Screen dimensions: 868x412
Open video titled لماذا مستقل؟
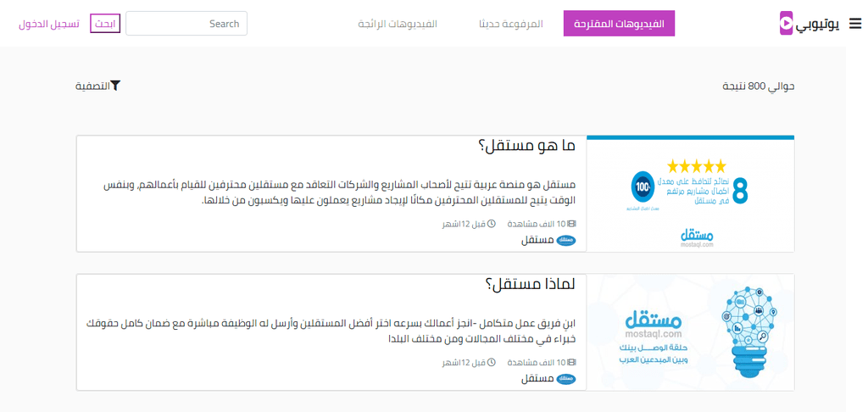pos(531,284)
